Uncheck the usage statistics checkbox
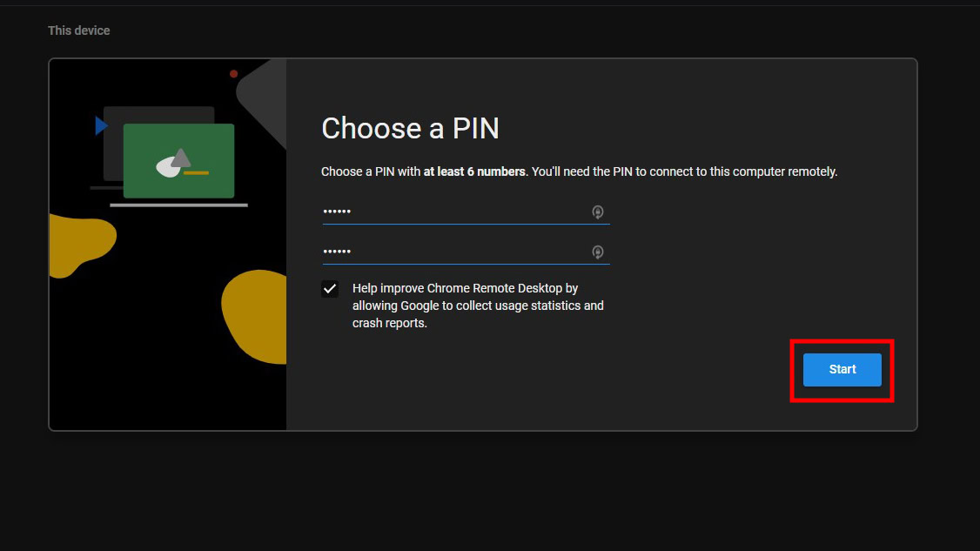 [330, 289]
